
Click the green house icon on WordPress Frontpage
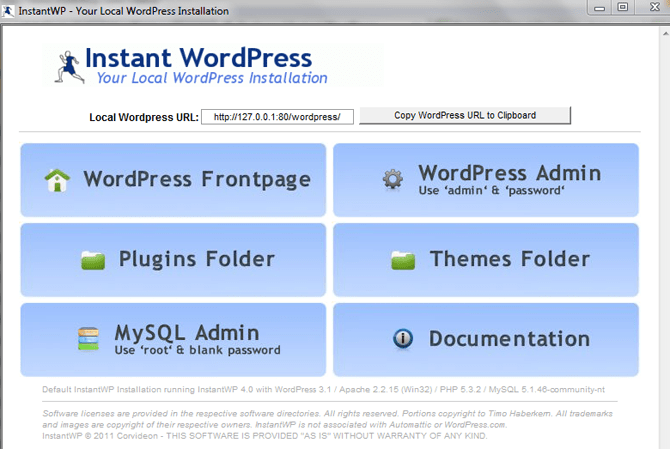[57, 180]
